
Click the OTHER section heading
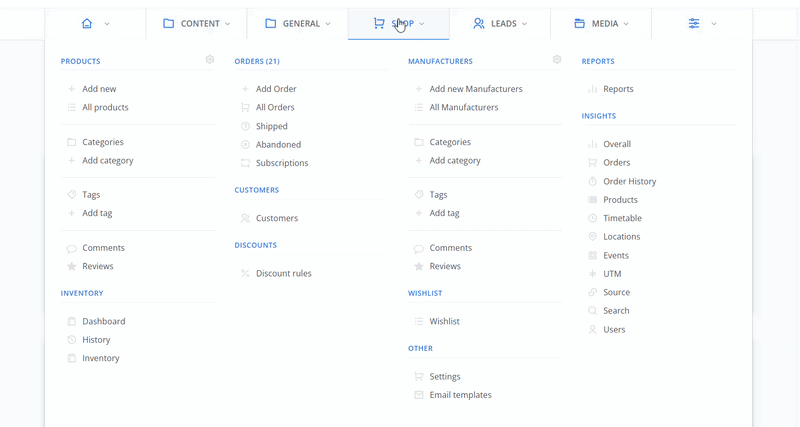pyautogui.click(x=420, y=348)
